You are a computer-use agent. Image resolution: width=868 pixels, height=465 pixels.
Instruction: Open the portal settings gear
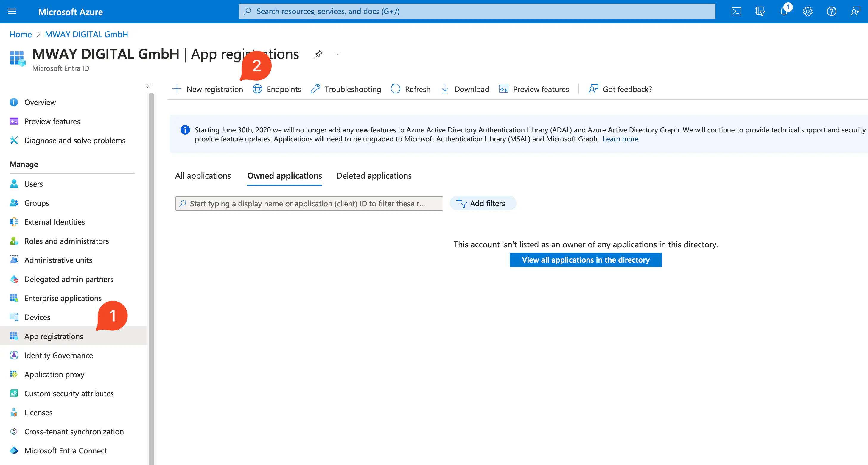pos(807,11)
